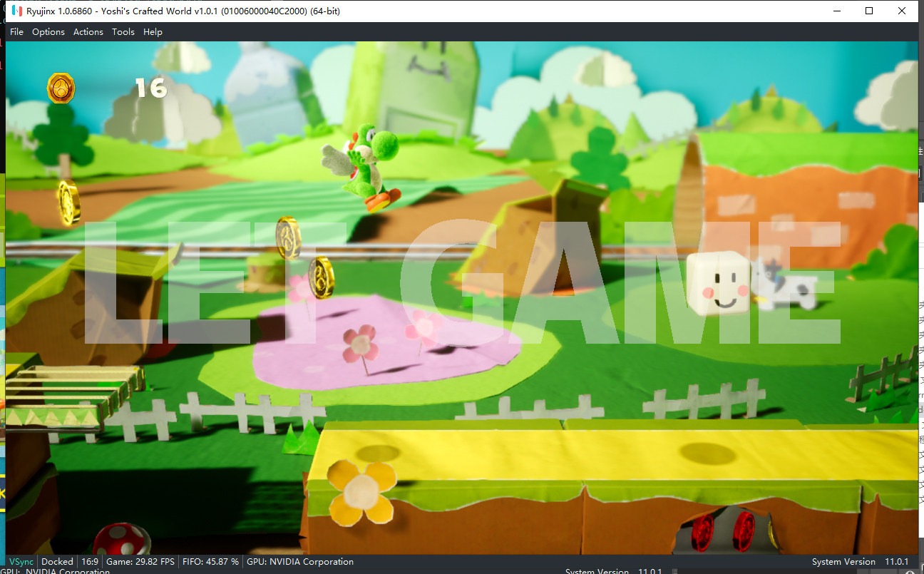924x574 pixels.
Task: Open the Options menu
Action: [48, 32]
